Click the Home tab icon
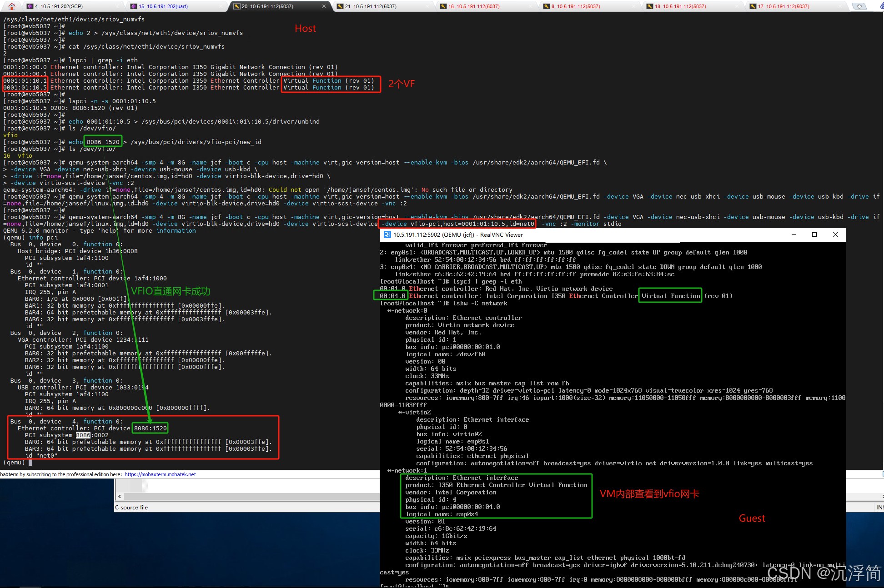Viewport: 884px width, 588px height. pyautogui.click(x=12, y=6)
